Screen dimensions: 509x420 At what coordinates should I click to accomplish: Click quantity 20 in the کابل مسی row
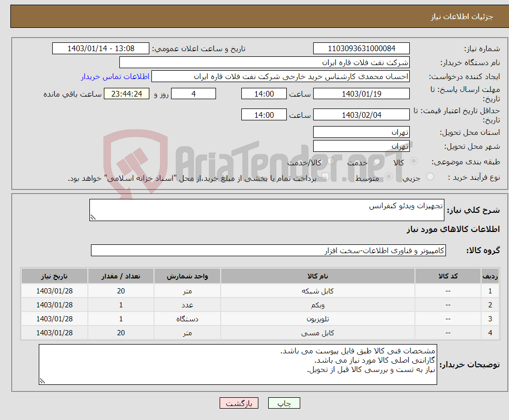121,333
